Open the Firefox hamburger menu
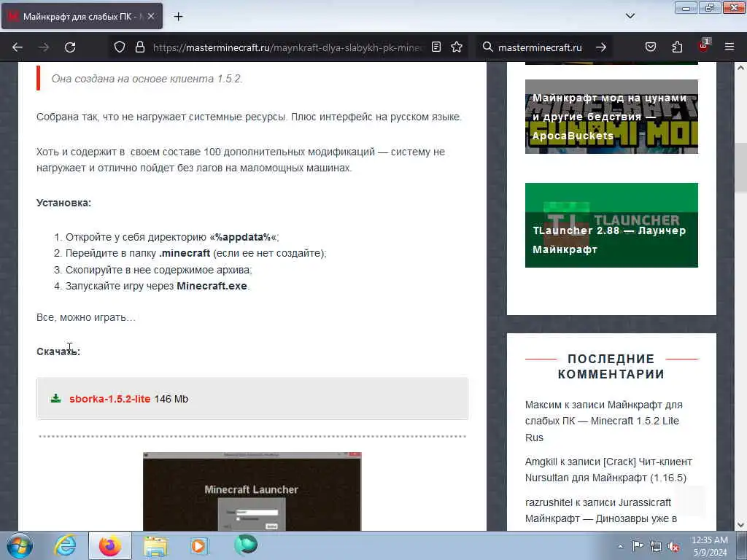 (729, 47)
